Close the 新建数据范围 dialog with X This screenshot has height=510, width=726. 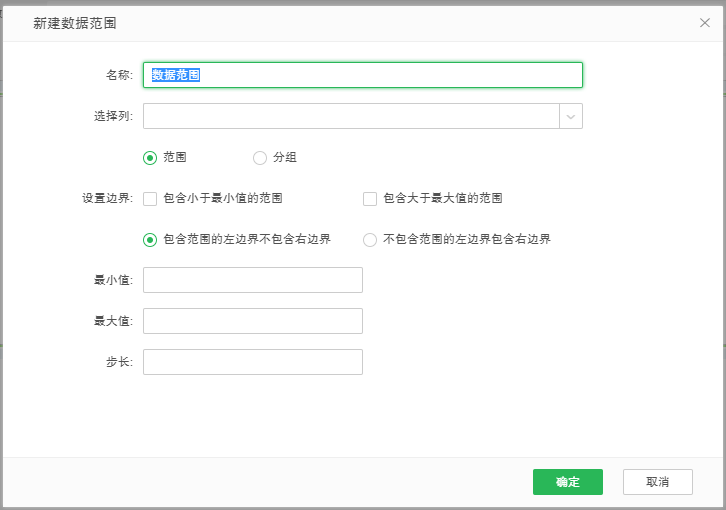[705, 22]
